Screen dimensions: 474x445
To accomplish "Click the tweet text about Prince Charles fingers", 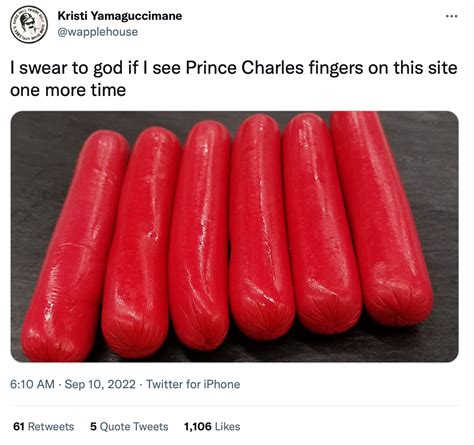I will click(x=233, y=79).
